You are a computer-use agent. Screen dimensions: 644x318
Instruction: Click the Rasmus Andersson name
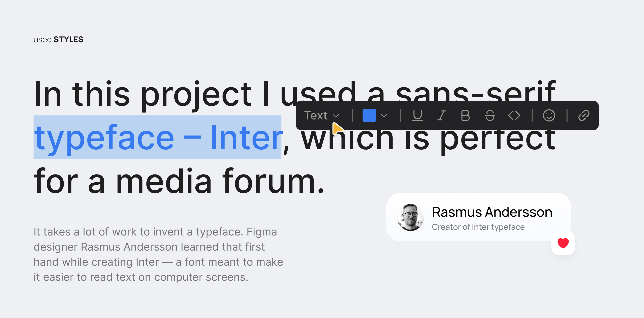tap(492, 212)
